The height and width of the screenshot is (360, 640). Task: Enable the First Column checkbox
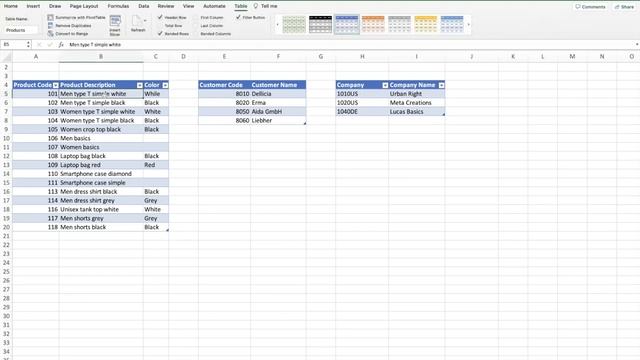pyautogui.click(x=196, y=18)
